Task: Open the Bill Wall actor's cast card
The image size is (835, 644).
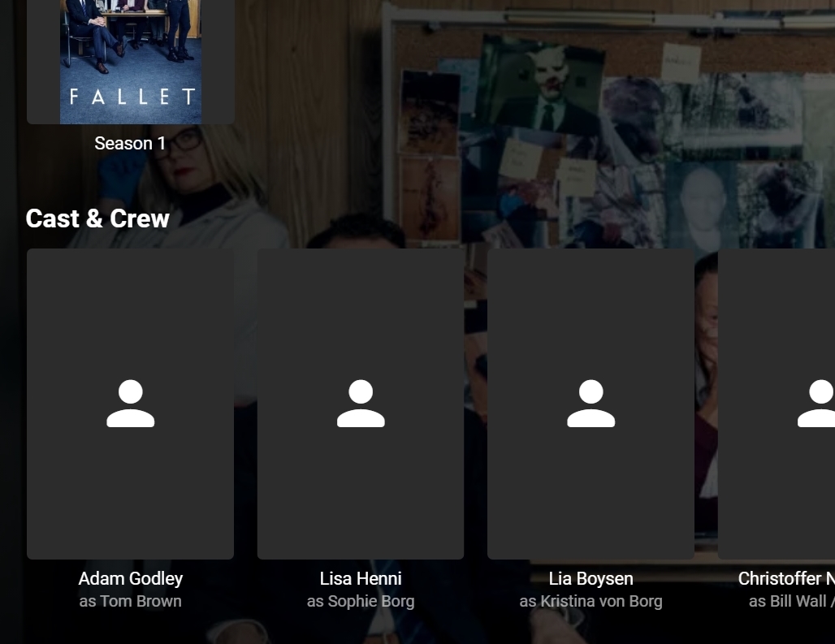Action: (x=777, y=404)
